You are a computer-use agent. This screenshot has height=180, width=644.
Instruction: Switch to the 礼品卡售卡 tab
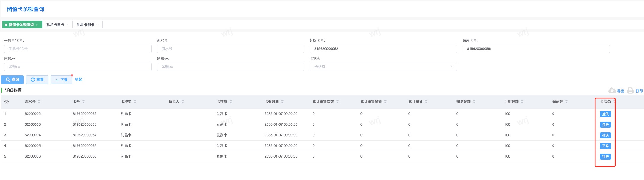[55, 25]
